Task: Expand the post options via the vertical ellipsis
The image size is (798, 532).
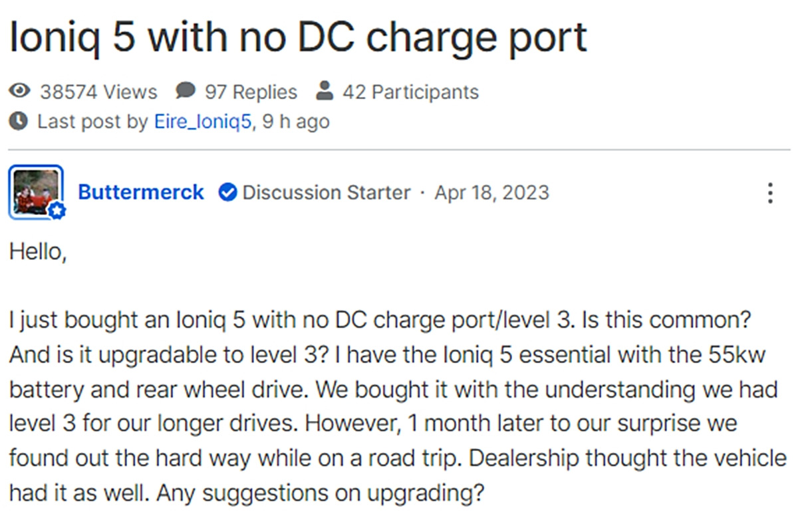Action: [x=770, y=194]
